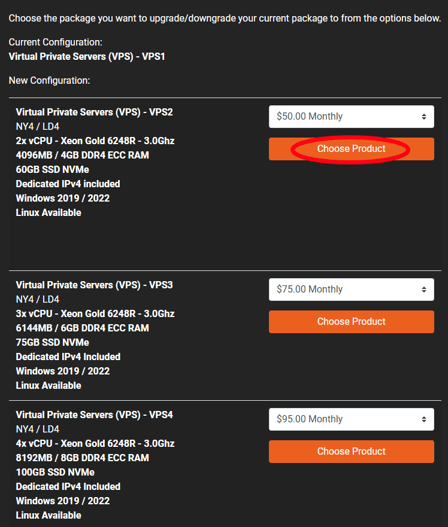Image resolution: width=448 pixels, height=527 pixels.
Task: Click the VPS3 package title
Action: [94, 285]
